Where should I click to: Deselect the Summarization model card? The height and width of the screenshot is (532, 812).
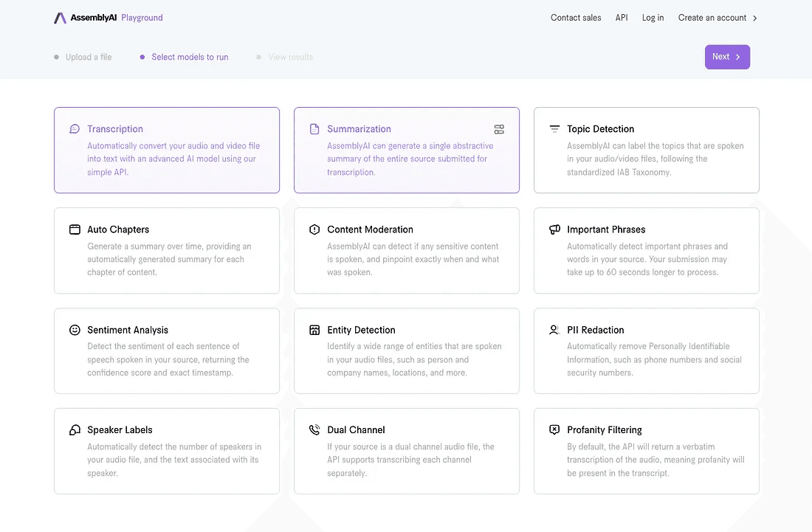tap(407, 150)
